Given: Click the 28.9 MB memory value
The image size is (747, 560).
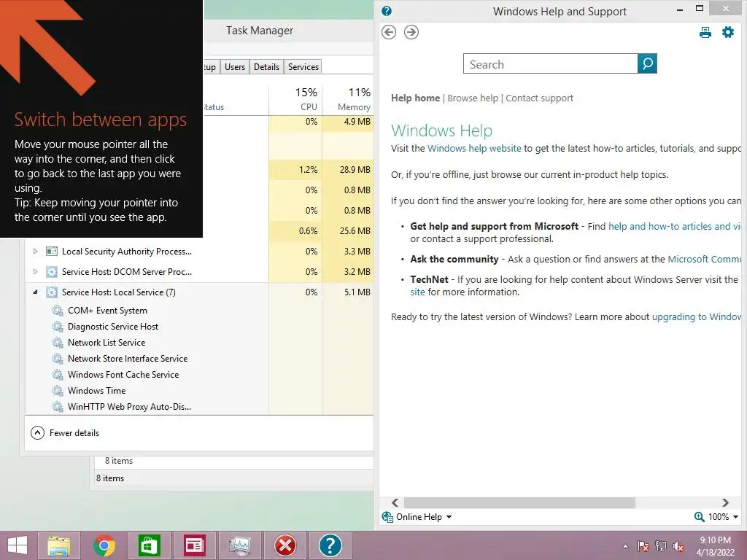Looking at the screenshot, I should click(355, 169).
